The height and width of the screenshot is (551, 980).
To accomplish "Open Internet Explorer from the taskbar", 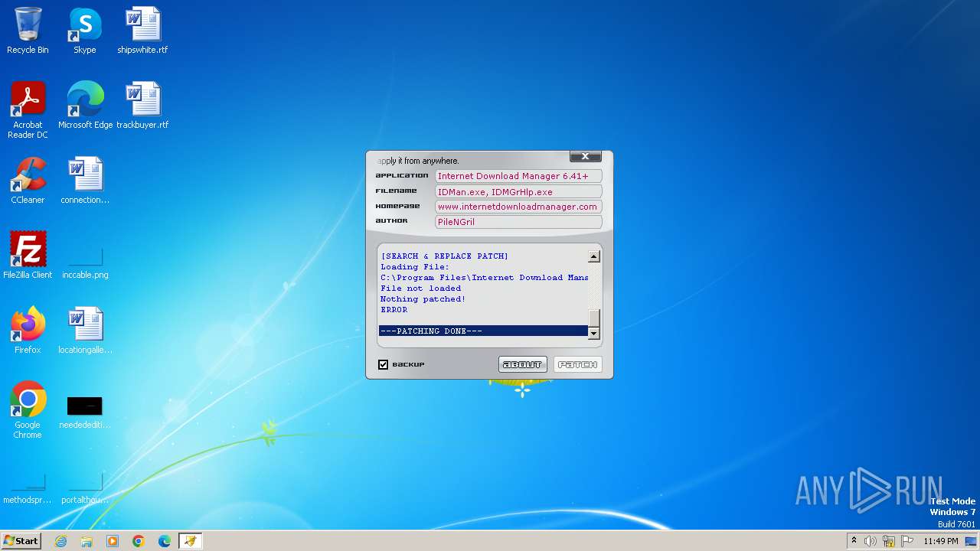I will [x=60, y=541].
